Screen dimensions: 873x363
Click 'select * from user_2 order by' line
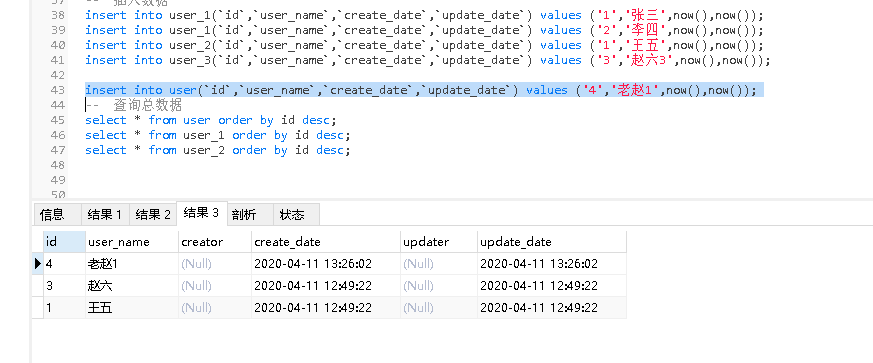point(218,150)
